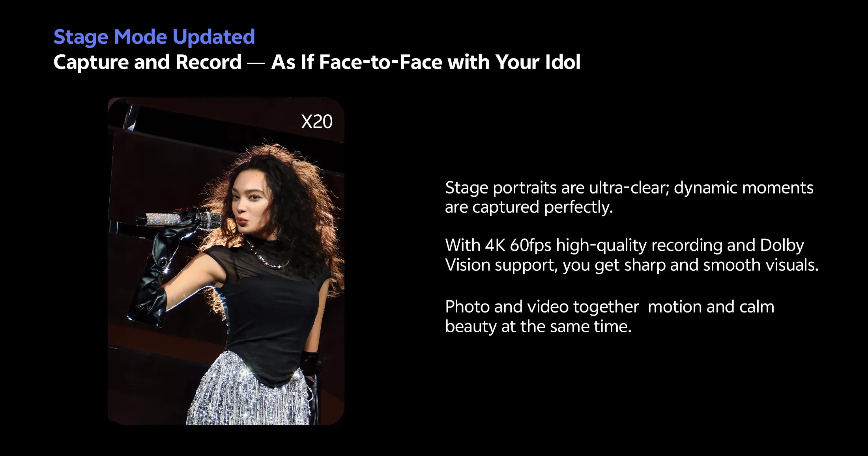Select the Stage portraits are ultra-clear paragraph

pos(629,197)
